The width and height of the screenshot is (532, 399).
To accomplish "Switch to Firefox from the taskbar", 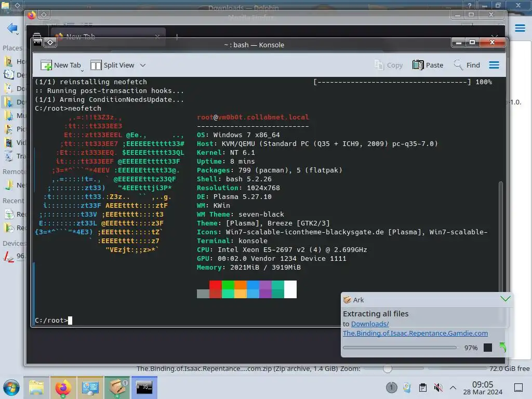I will point(63,388).
